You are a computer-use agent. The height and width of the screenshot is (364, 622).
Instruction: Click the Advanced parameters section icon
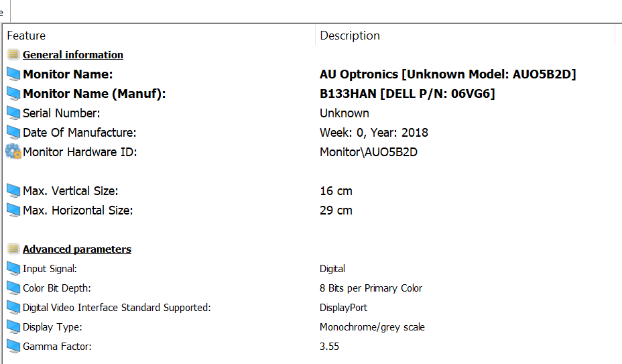pos(13,249)
